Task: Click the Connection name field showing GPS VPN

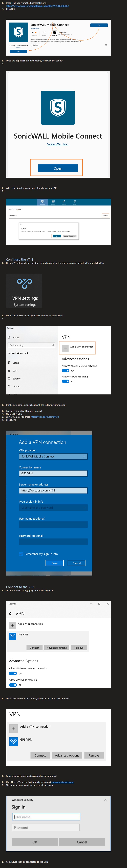Action: click(x=53, y=473)
